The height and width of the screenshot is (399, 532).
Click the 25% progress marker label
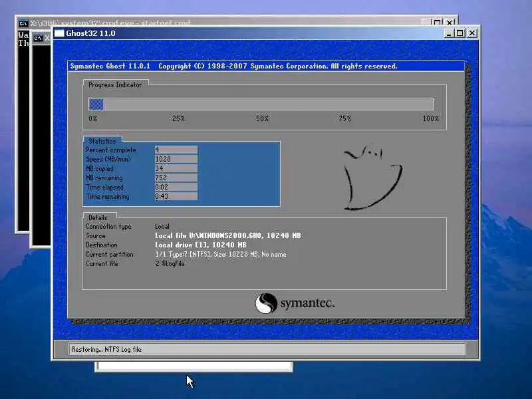(x=178, y=118)
